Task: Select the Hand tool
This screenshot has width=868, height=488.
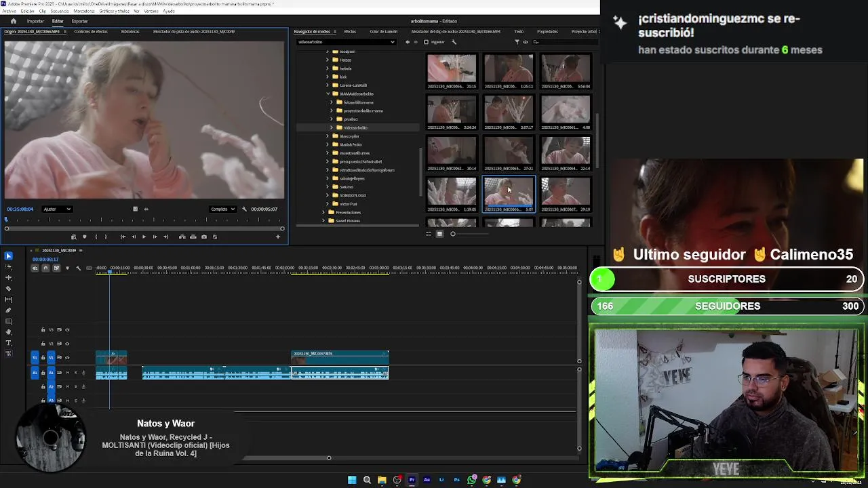Action: click(8, 332)
